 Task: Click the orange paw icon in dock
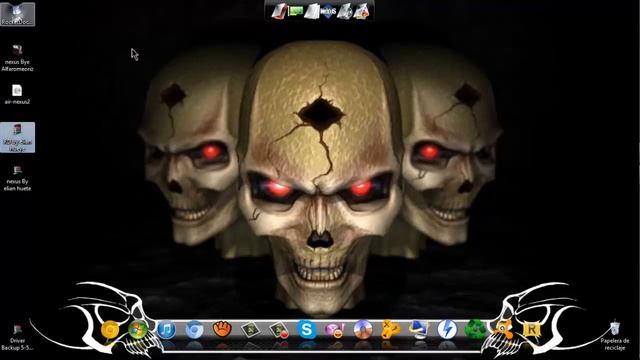click(222, 329)
